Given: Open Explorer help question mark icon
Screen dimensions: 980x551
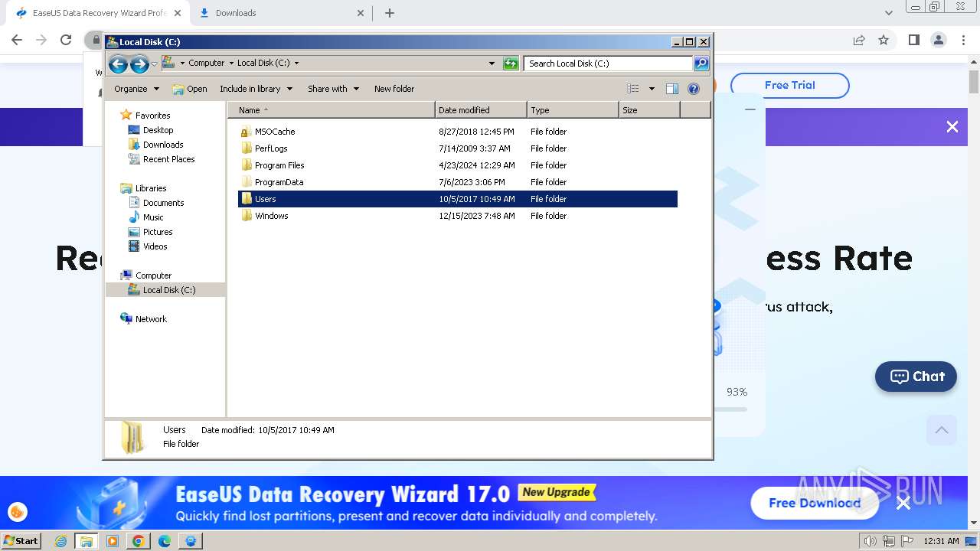Looking at the screenshot, I should (694, 89).
